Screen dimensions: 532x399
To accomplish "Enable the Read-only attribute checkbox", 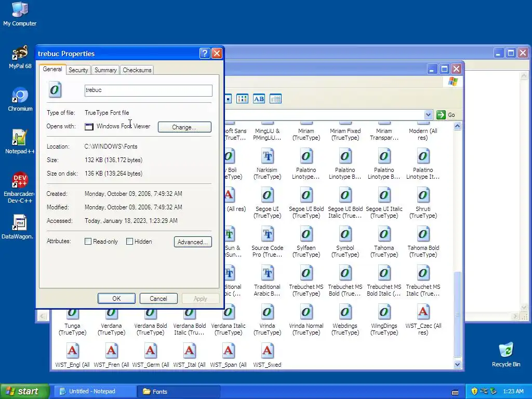I will click(88, 241).
